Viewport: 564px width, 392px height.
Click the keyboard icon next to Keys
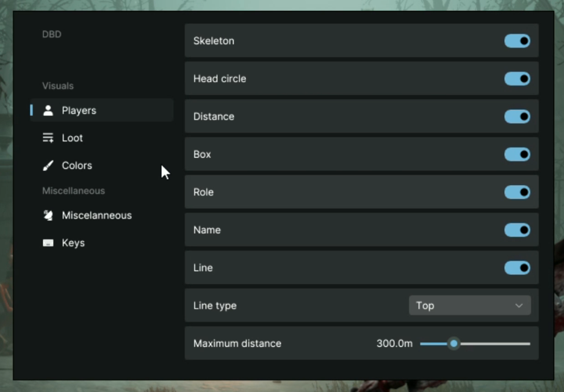coord(48,243)
